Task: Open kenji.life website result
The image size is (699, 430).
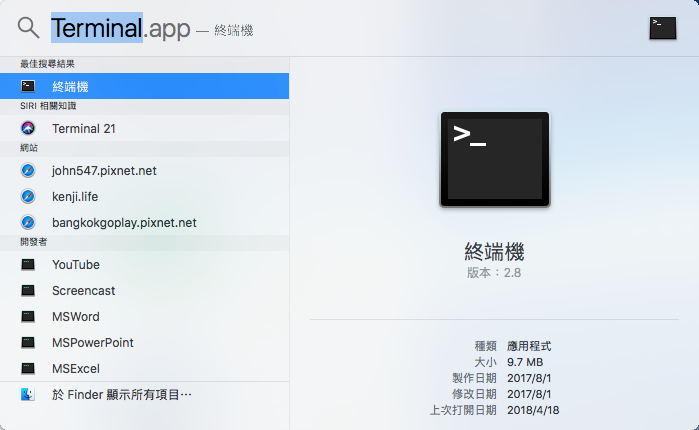Action: (144, 196)
